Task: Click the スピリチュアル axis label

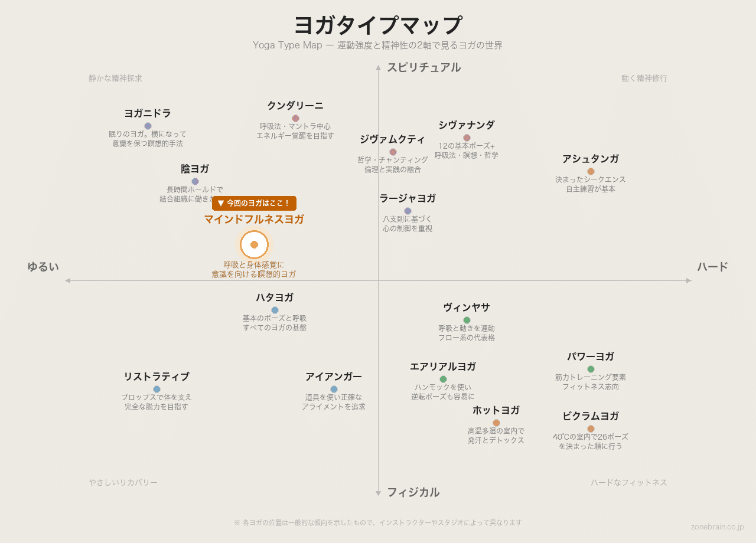Action: [x=423, y=67]
